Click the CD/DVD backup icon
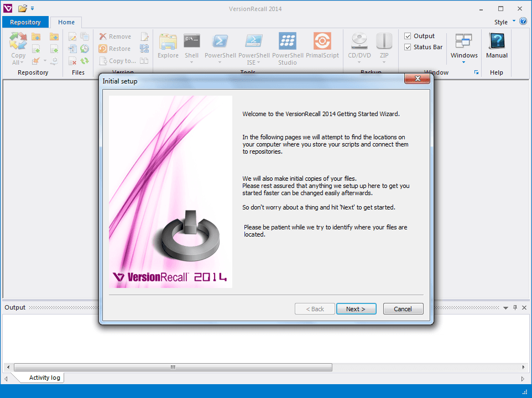 tap(359, 41)
